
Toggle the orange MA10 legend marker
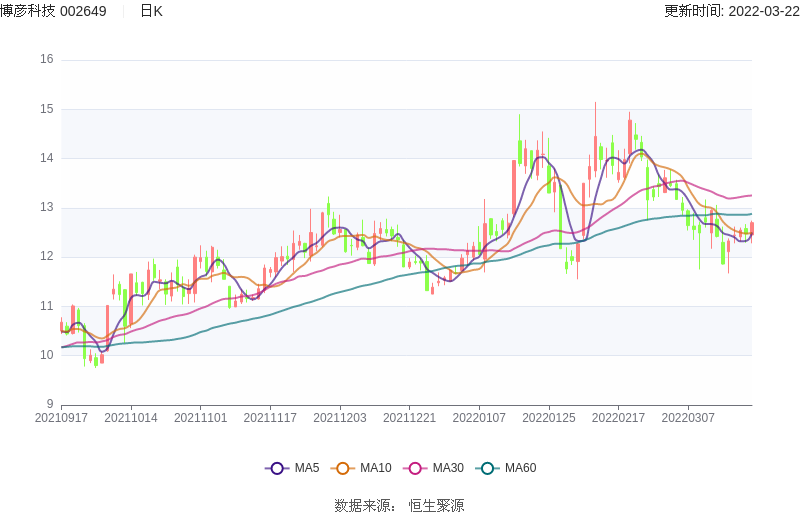pyautogui.click(x=343, y=468)
